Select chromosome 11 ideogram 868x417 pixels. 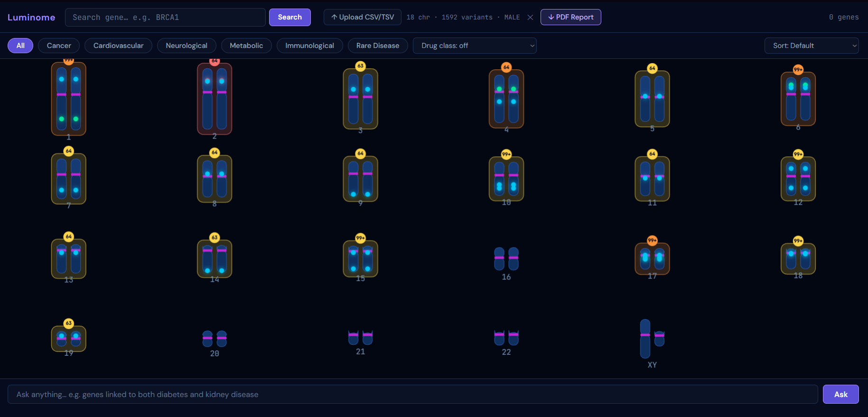(x=653, y=179)
